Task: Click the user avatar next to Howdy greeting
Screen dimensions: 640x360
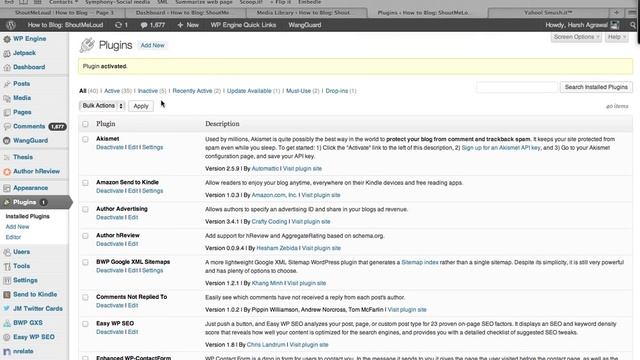Action: click(615, 25)
